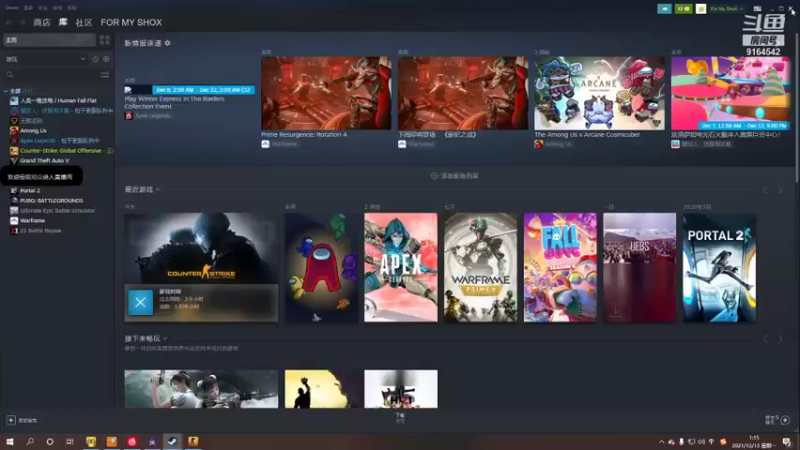Click add a game plus icon

(x=11, y=420)
